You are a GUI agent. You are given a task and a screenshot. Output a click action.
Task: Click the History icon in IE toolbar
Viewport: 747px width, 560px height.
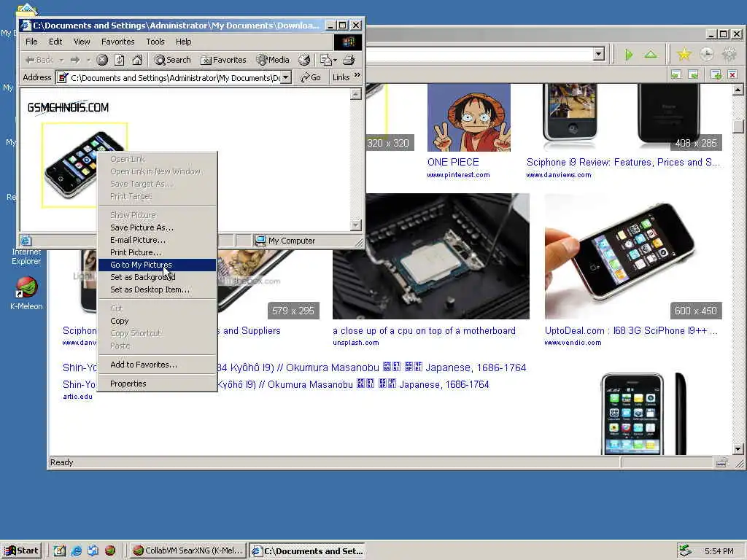pos(304,60)
